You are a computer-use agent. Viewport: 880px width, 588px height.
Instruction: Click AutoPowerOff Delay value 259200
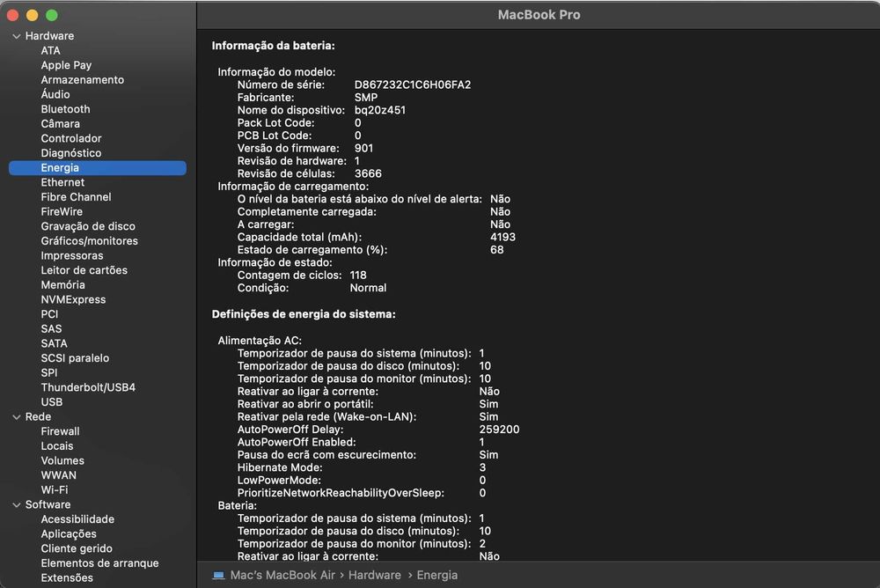tap(500, 429)
